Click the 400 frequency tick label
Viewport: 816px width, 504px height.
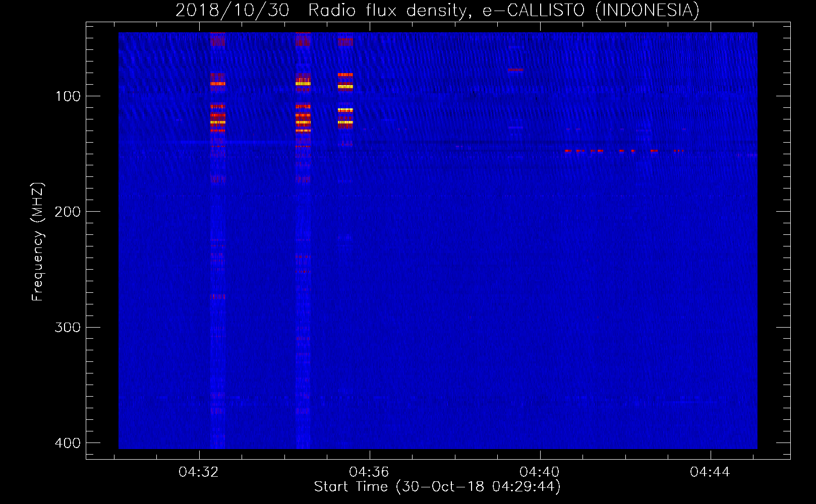[x=68, y=443]
